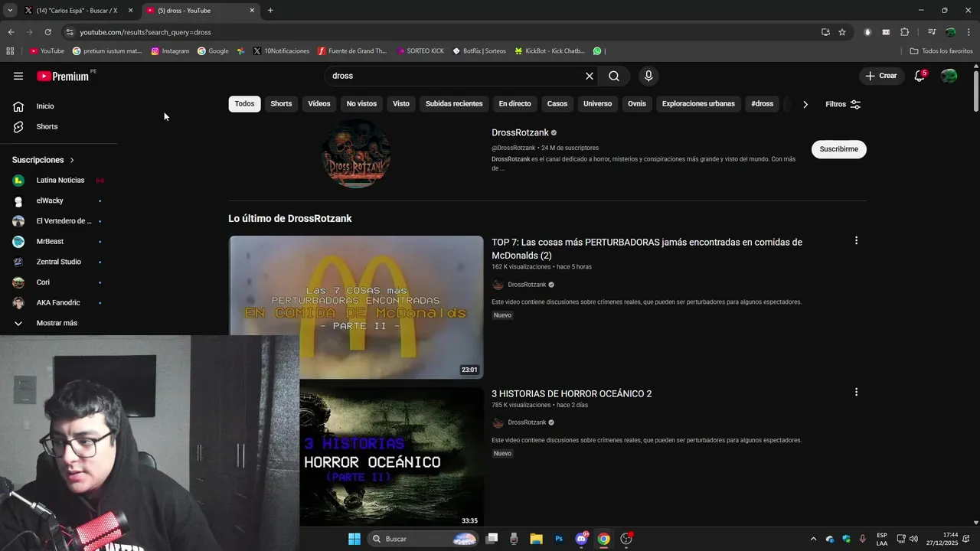
Task: Open Instagram bookmark
Action: click(170, 51)
